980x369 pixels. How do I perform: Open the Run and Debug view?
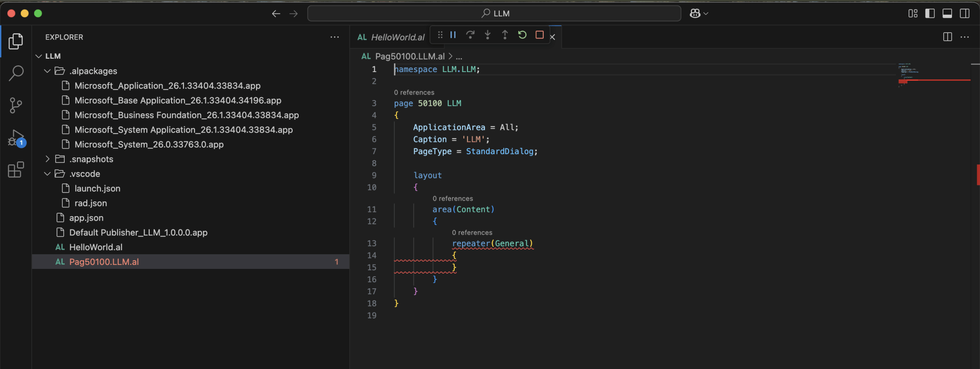click(x=16, y=138)
